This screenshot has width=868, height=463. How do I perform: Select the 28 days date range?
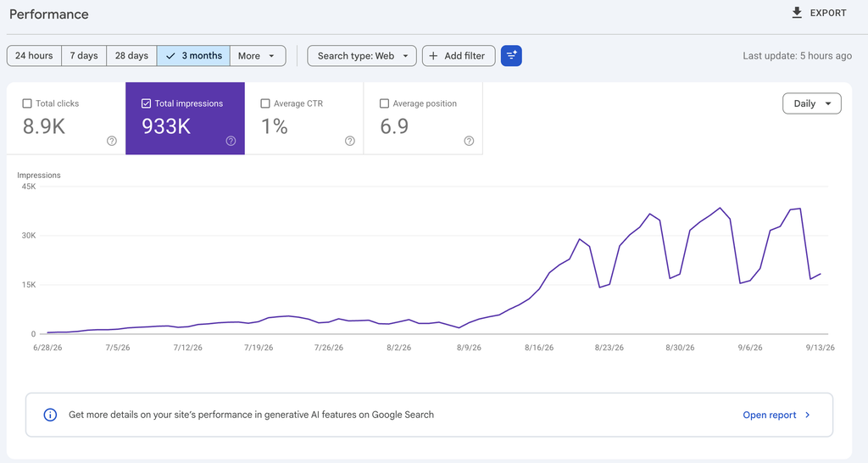[131, 56]
